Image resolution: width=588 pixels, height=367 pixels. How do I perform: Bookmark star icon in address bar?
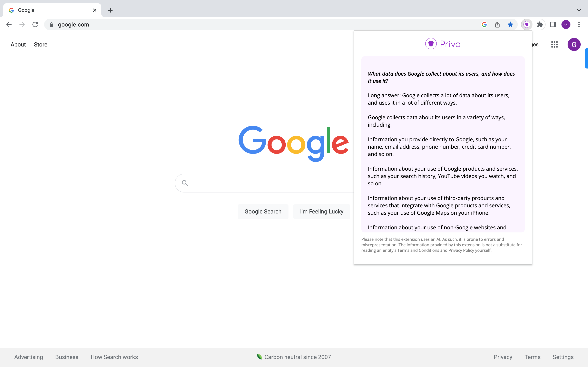510,24
